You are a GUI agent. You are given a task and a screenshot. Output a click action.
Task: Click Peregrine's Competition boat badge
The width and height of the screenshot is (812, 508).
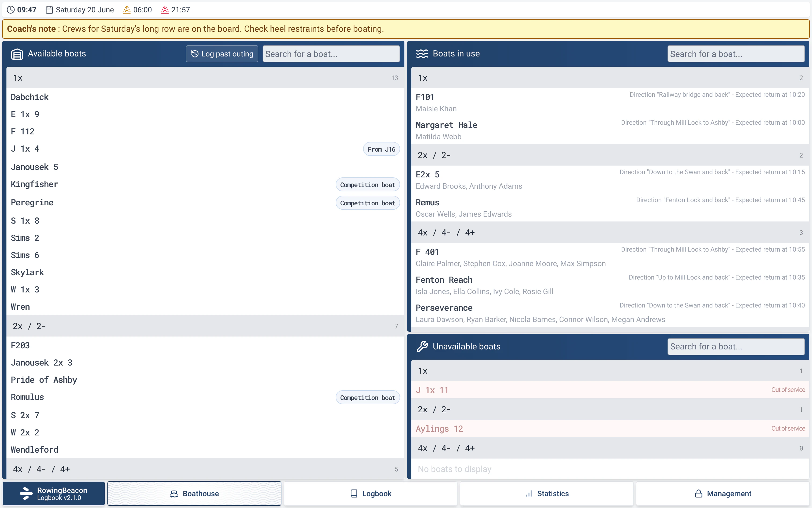(x=367, y=203)
